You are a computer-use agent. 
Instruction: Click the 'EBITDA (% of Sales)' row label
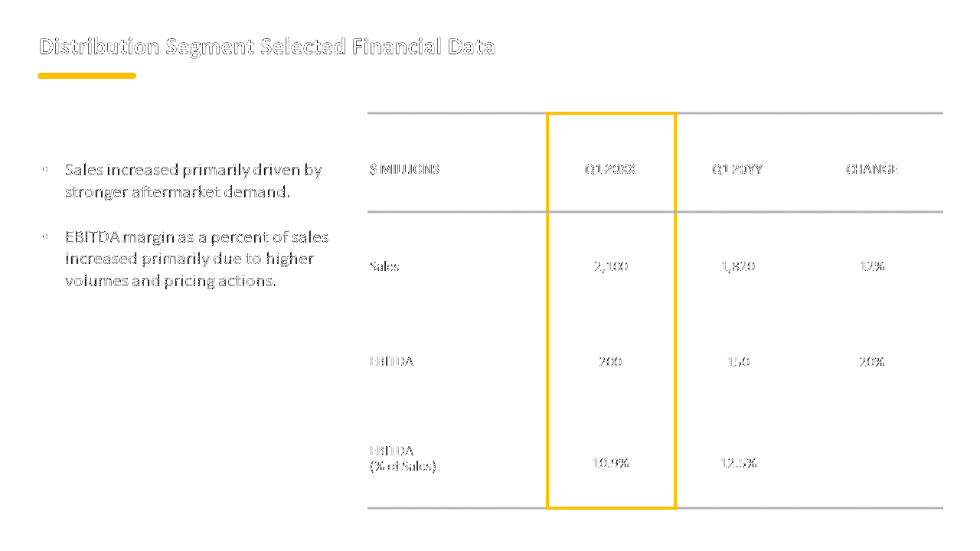tap(403, 458)
